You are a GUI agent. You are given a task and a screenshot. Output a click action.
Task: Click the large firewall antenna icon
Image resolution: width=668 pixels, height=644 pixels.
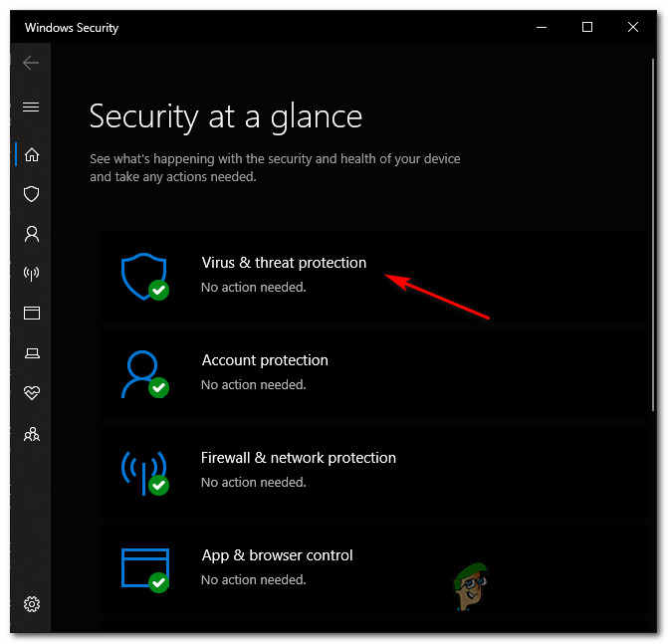coord(144,473)
